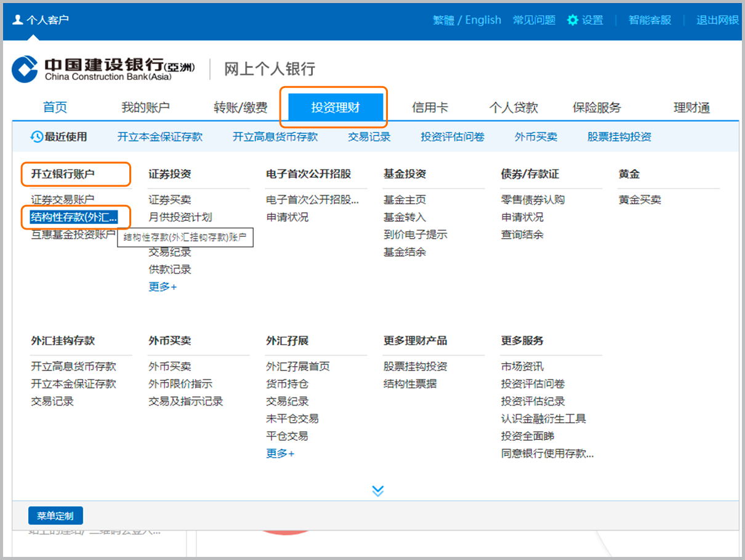Open 外汇孖展首页 link
Screen dimensions: 745x560
tap(298, 367)
